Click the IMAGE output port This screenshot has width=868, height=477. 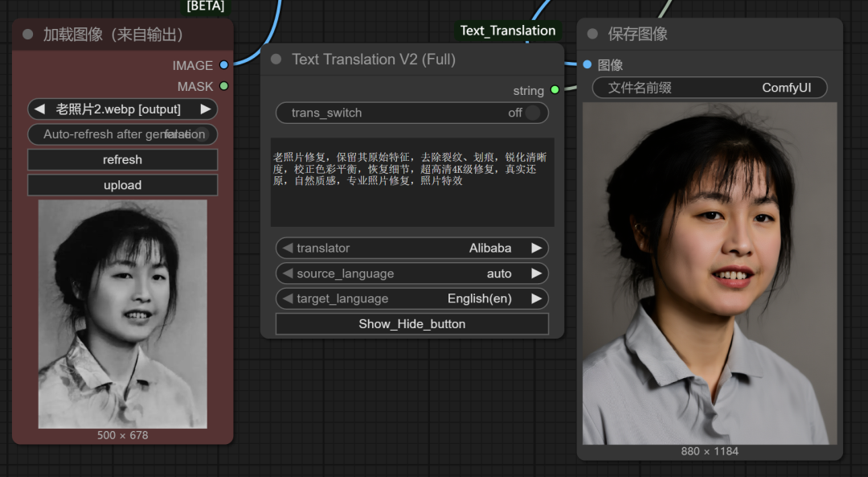pos(224,65)
